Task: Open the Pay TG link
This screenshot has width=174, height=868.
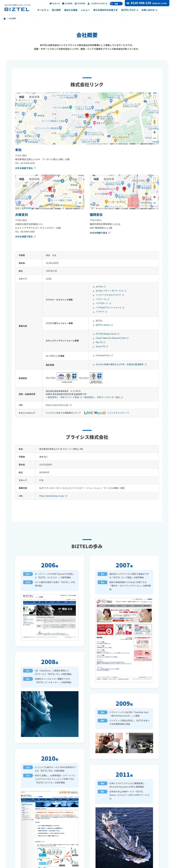Action: 100,342
